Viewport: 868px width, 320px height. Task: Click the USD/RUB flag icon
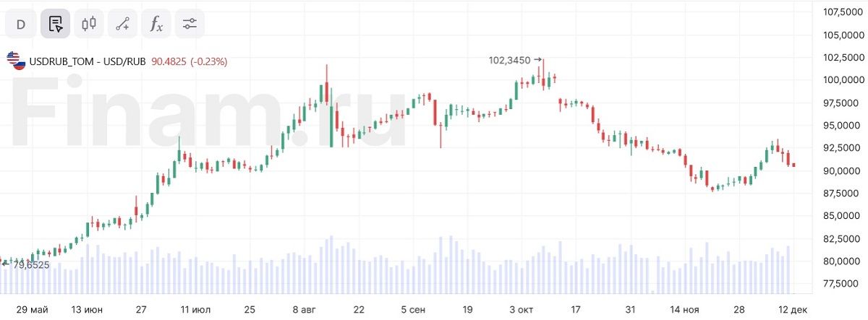(x=16, y=61)
